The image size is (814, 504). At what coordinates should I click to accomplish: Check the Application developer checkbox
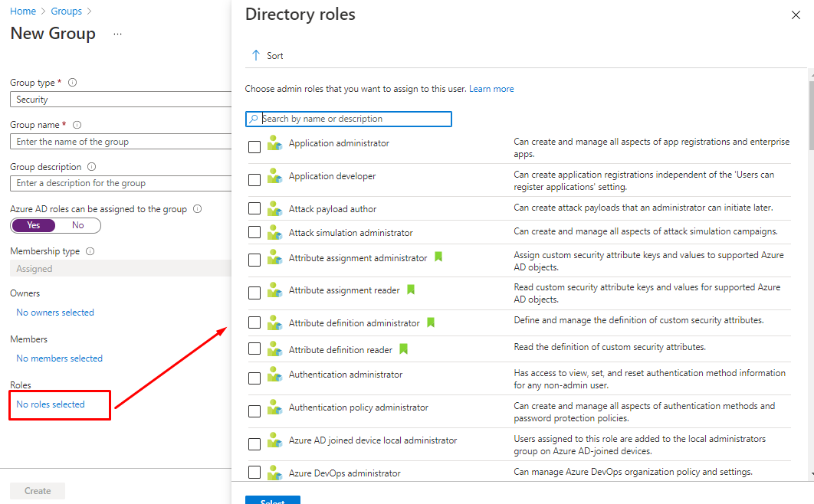tap(254, 180)
